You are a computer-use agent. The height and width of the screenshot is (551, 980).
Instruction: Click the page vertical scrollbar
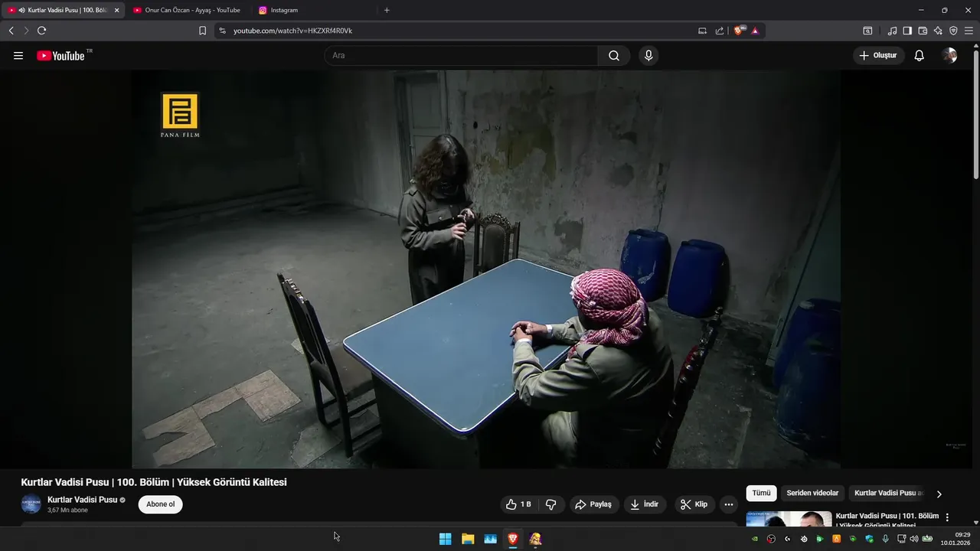point(975,115)
